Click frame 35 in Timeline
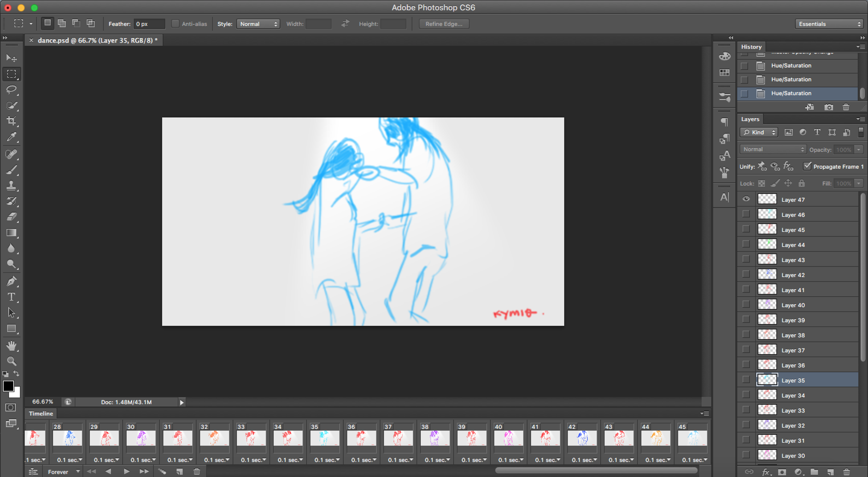868x477 pixels. pyautogui.click(x=323, y=439)
